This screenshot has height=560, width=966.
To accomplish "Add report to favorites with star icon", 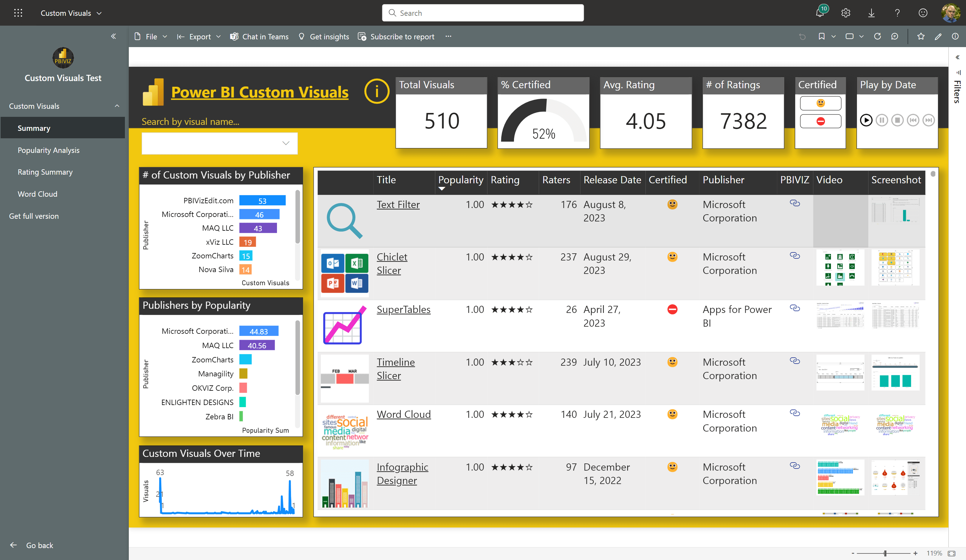I will pyautogui.click(x=921, y=36).
